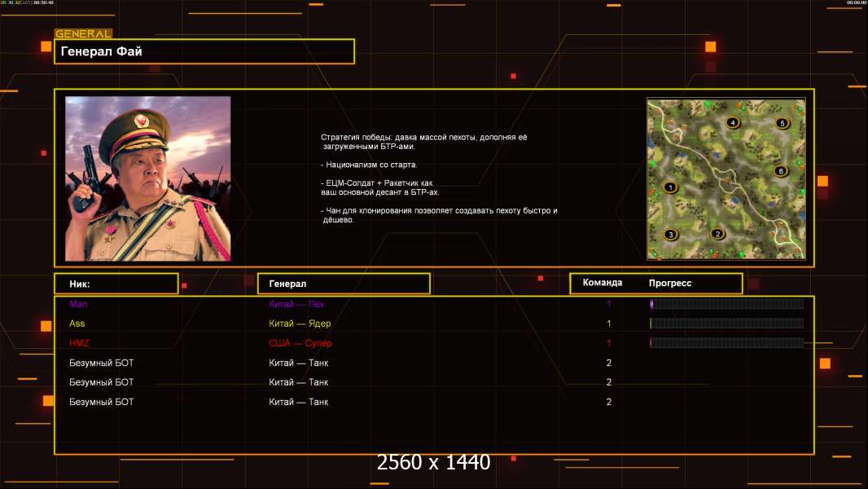Click the Прогресс column header

[x=670, y=283]
